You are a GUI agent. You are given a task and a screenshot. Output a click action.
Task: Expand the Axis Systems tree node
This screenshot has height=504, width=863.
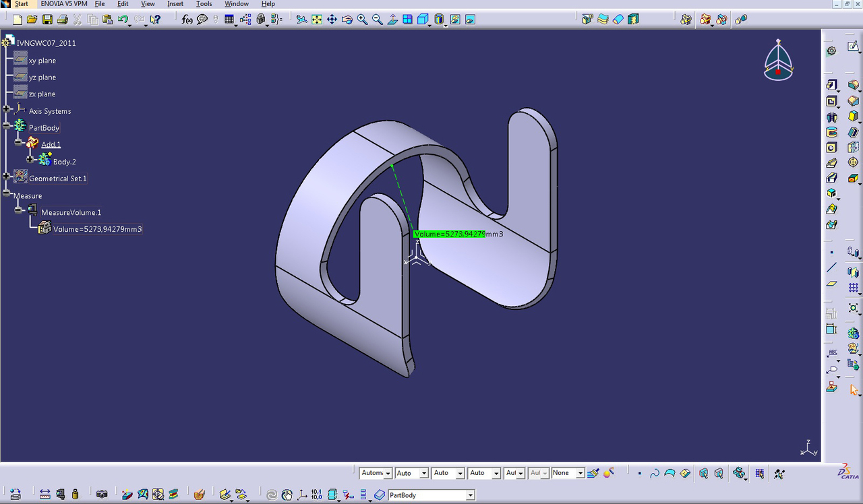6,108
